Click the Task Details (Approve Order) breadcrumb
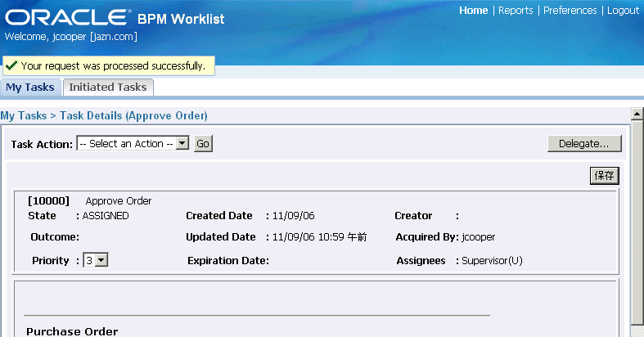The width and height of the screenshot is (644, 337). coord(133,116)
